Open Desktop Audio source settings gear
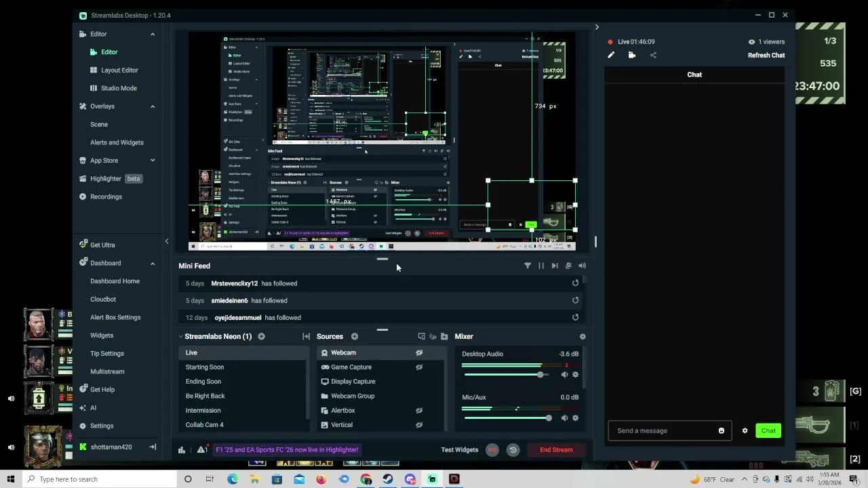 pos(575,374)
